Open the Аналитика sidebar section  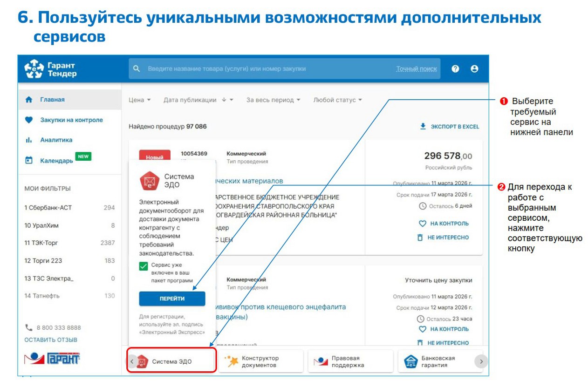[x=56, y=140]
